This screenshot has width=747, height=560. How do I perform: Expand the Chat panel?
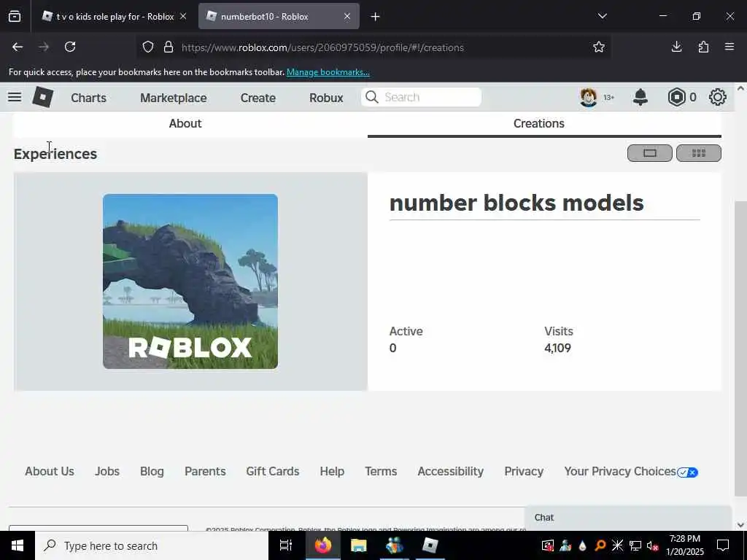point(627,518)
